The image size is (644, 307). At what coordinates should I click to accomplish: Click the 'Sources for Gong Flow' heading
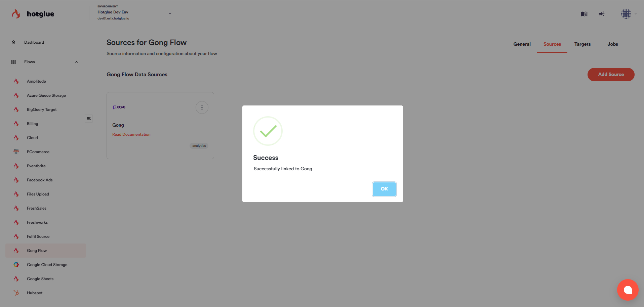147,43
